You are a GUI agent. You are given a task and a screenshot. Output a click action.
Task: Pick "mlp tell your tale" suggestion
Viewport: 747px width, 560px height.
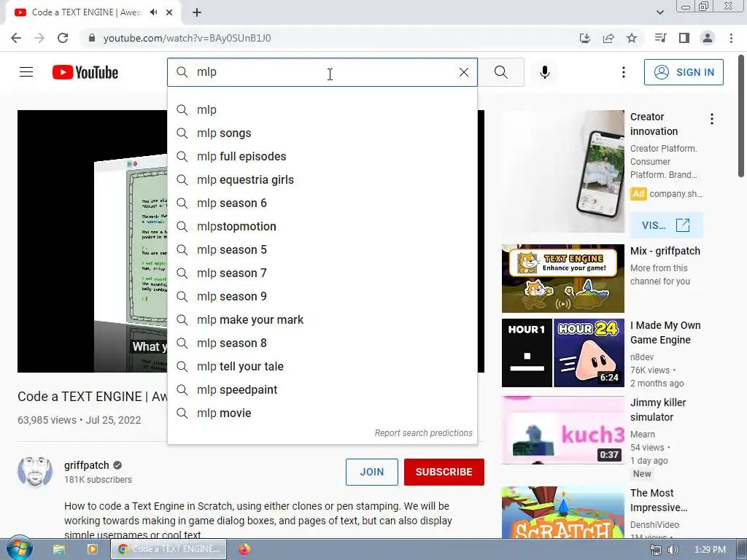[322, 367]
